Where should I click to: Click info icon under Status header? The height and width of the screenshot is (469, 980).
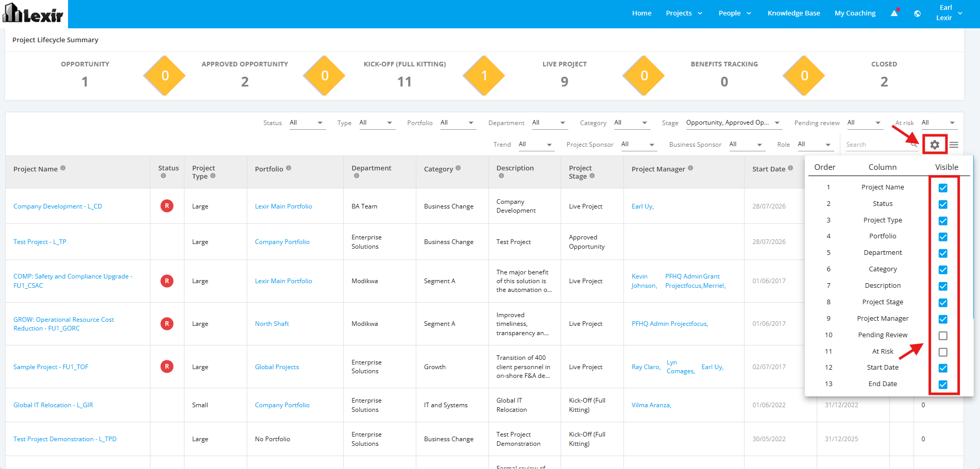[163, 176]
